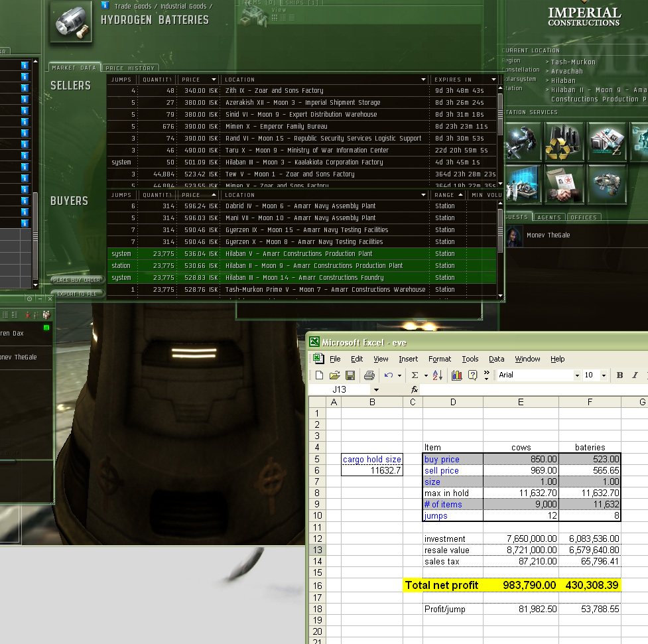Click the Hydrogen Batteries item picture
This screenshot has width=648, height=644.
point(71,21)
